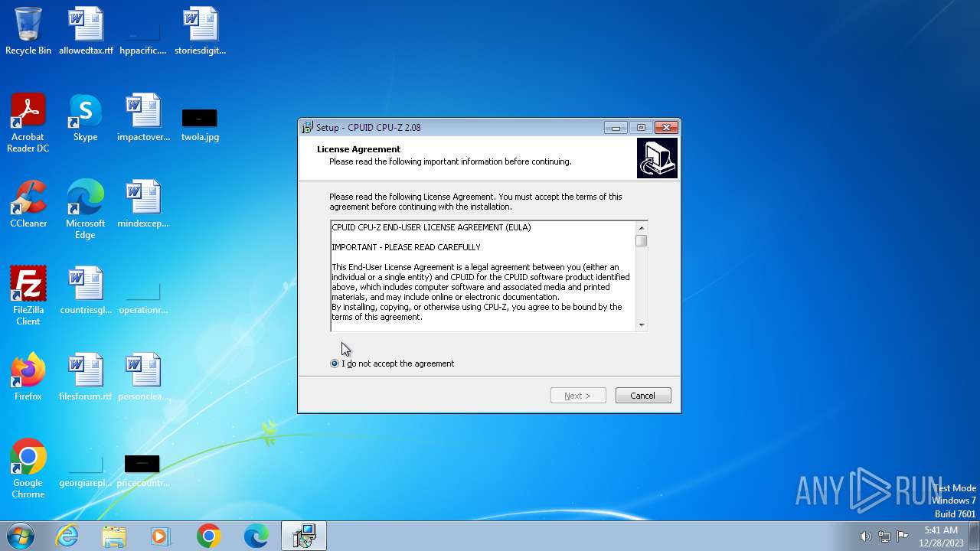
Task: Select the Firefox desktop shortcut
Action: click(x=28, y=377)
